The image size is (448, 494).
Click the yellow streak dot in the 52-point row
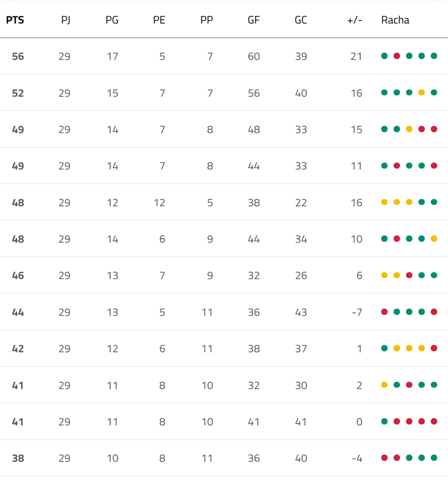pyautogui.click(x=422, y=93)
